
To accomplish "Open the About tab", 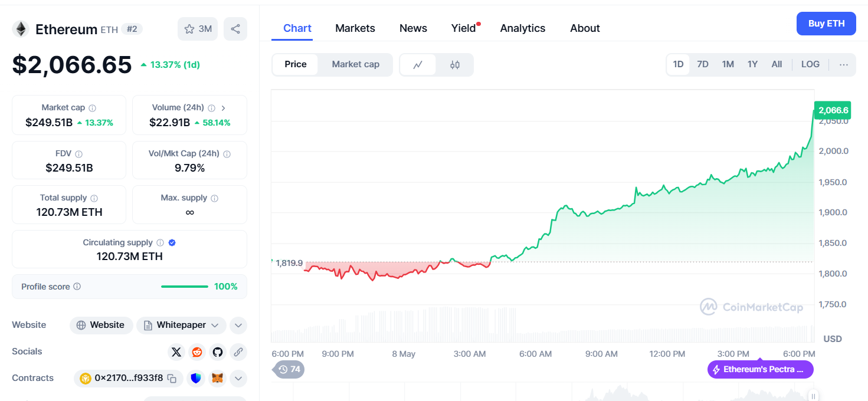I will tap(585, 28).
